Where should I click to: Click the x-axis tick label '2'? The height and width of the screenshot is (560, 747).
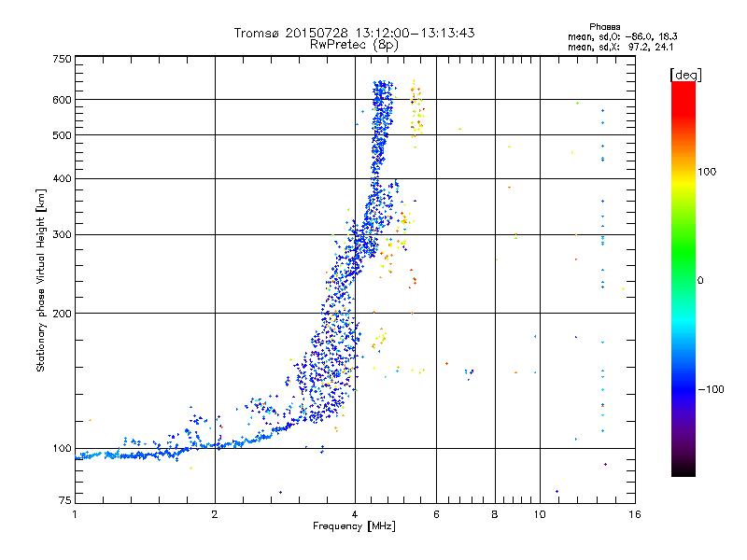tap(215, 514)
